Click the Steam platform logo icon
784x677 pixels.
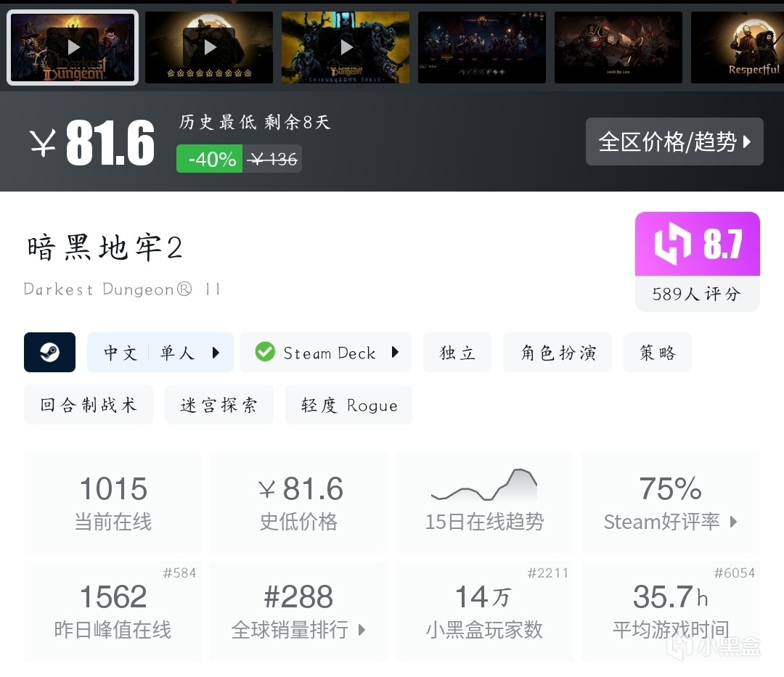point(49,352)
